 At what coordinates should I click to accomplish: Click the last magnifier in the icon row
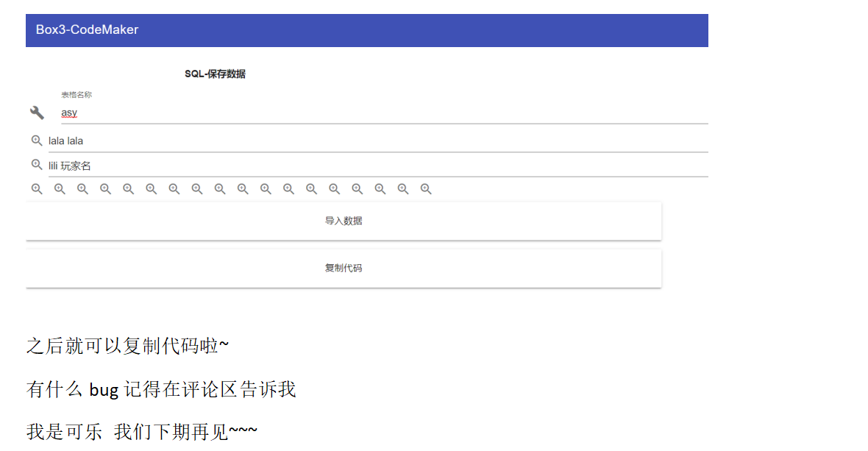(426, 189)
